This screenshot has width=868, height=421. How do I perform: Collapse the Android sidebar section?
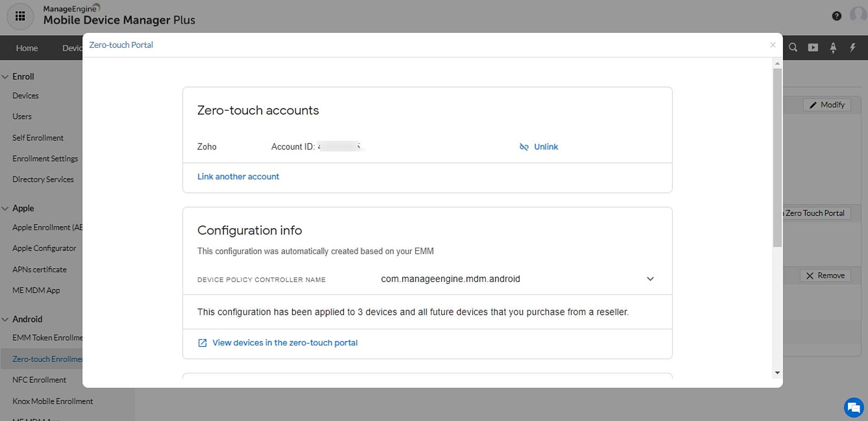6,319
